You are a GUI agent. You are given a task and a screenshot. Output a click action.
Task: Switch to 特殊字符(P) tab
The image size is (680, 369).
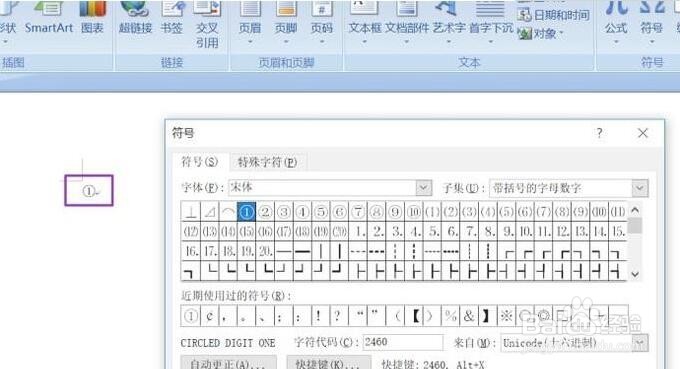point(268,162)
